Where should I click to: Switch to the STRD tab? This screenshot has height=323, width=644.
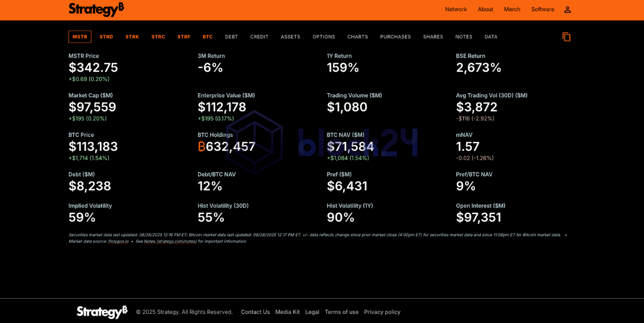click(x=106, y=37)
